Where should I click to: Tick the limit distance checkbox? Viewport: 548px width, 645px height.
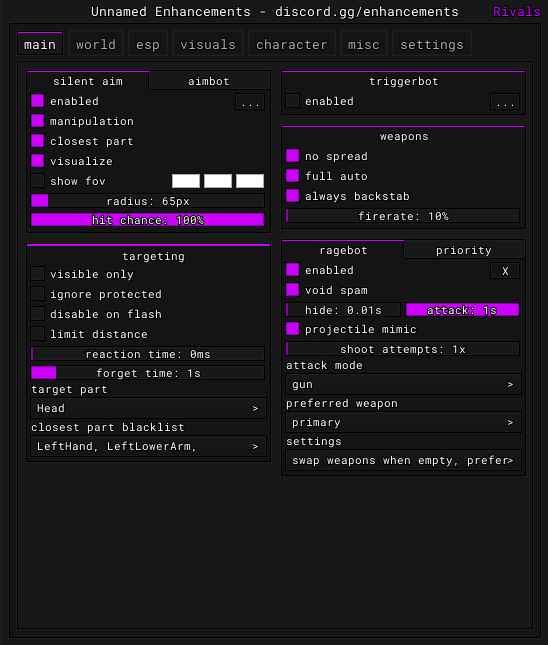click(37, 334)
